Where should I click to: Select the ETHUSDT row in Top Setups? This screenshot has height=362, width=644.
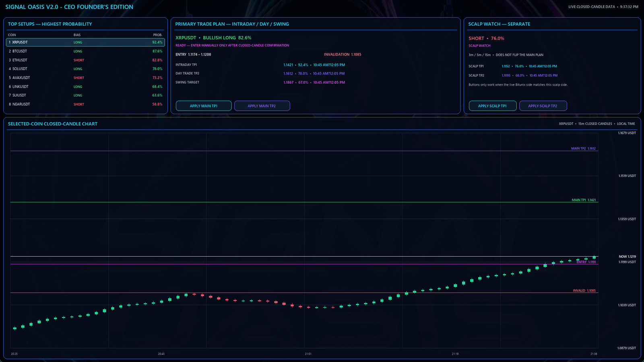click(x=85, y=60)
